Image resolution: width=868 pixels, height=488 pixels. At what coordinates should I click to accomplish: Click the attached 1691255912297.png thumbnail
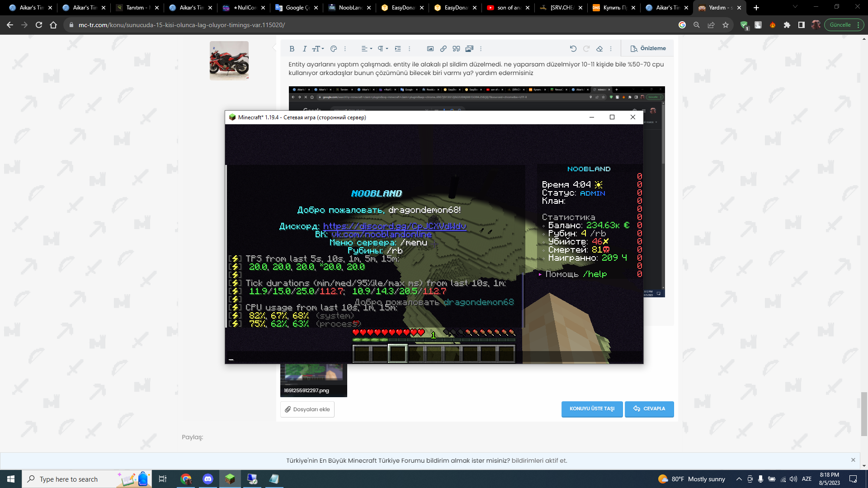(314, 380)
